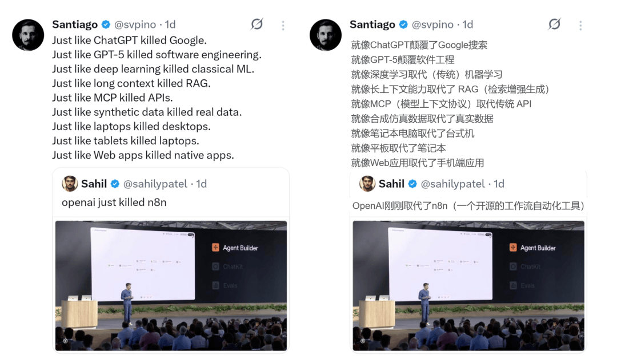The image size is (617, 364).
Task: Open the three-dot menu on left tweet
Action: 283,26
